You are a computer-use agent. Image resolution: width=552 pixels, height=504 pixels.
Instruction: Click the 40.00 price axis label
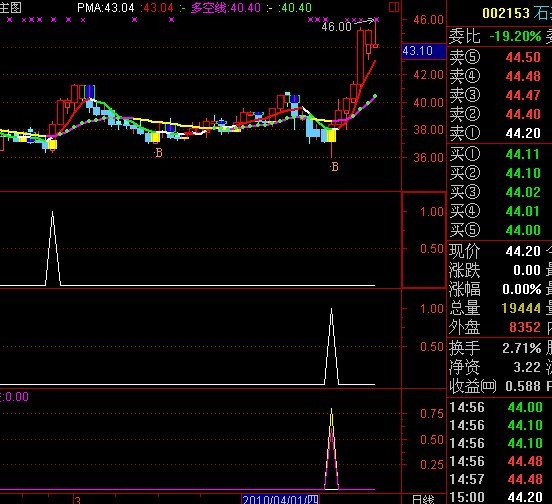coord(428,103)
